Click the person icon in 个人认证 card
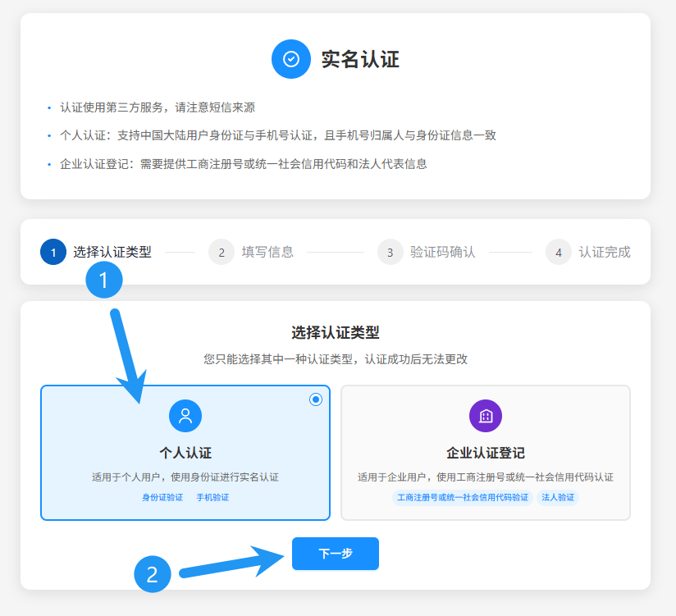676x616 pixels. tap(185, 415)
